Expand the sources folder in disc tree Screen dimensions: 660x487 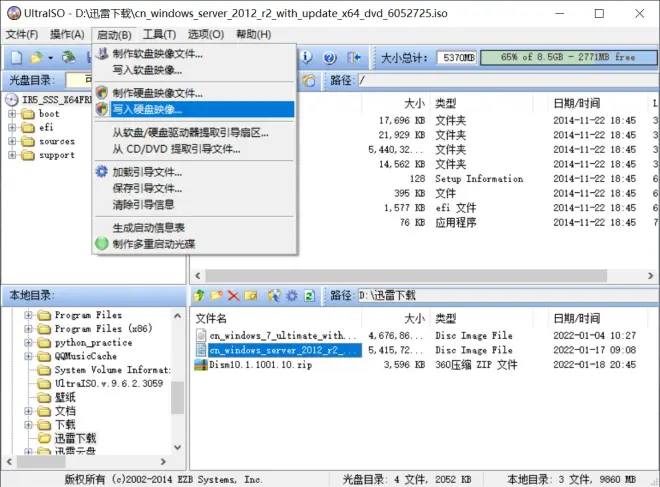(12, 141)
